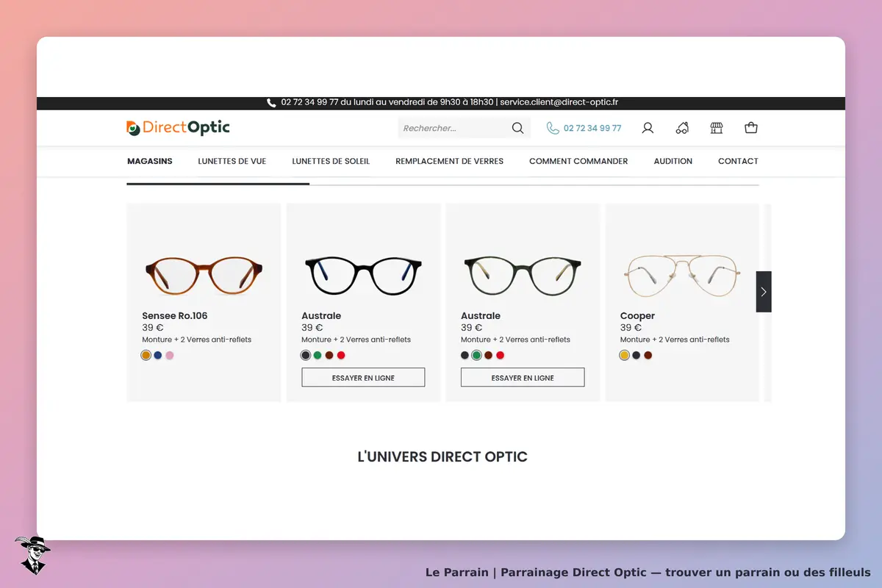Click the L'UNIVERS DIRECT OPTIC heading

(442, 456)
